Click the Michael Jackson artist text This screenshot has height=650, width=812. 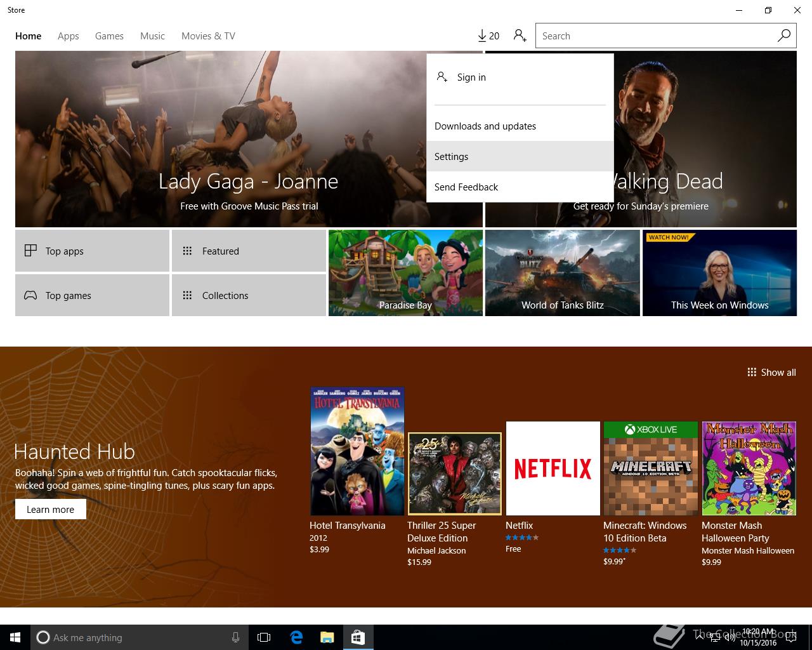[x=436, y=551]
